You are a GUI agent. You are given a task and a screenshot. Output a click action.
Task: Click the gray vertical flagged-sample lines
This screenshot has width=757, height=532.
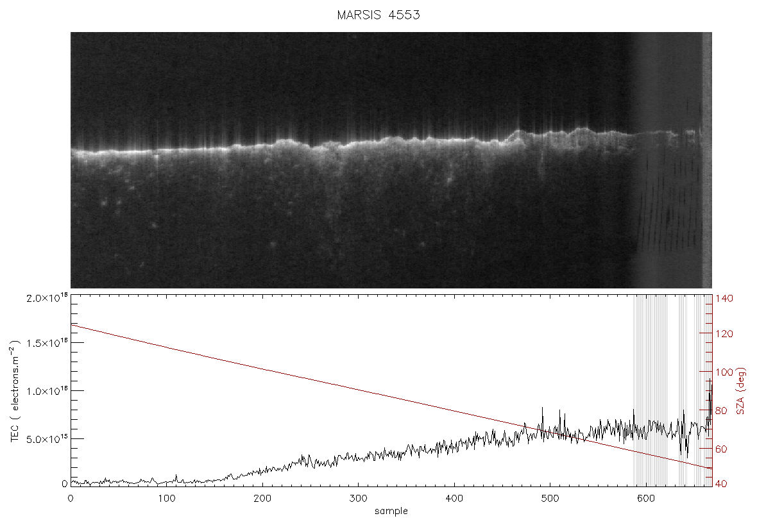pos(672,391)
